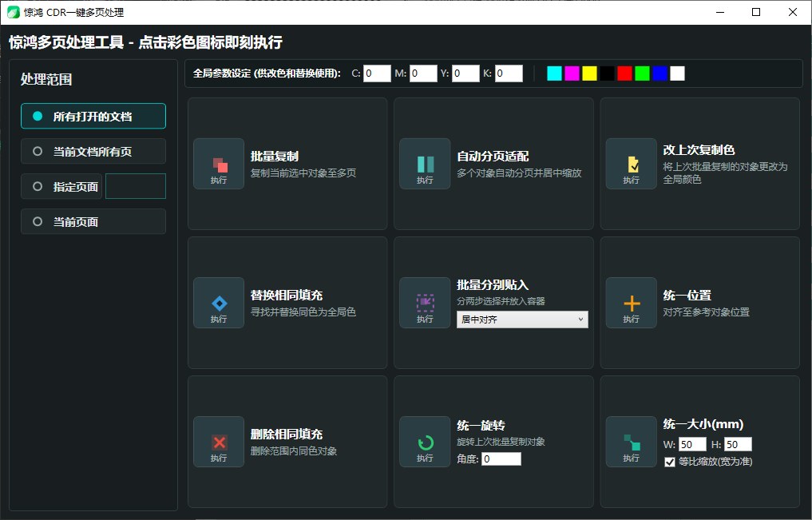812x520 pixels.
Task: Pick the yellow color swatch
Action: (x=589, y=73)
